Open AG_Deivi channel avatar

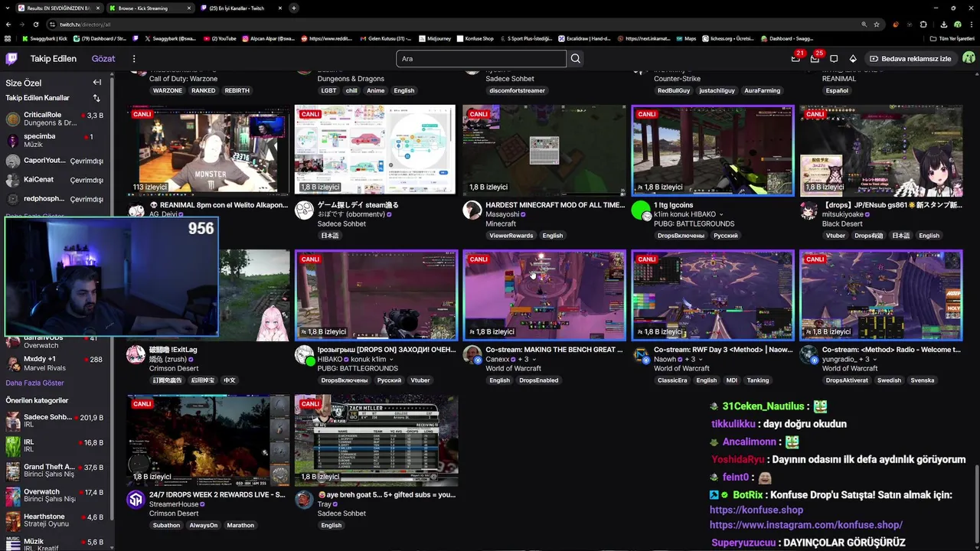pyautogui.click(x=136, y=210)
